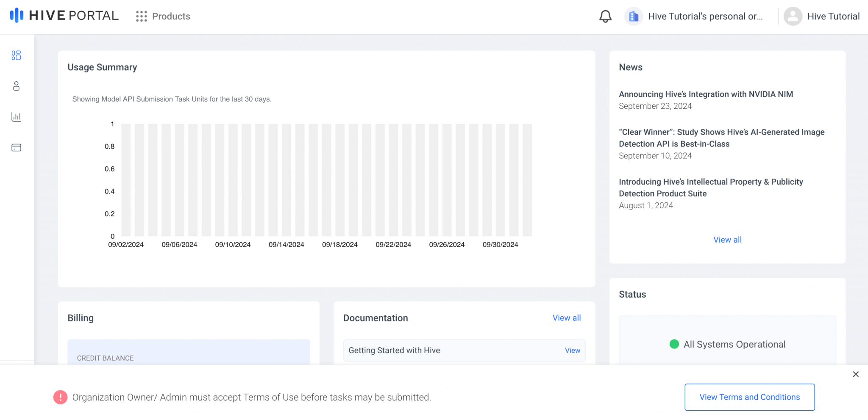Click View Terms and Conditions

click(749, 397)
